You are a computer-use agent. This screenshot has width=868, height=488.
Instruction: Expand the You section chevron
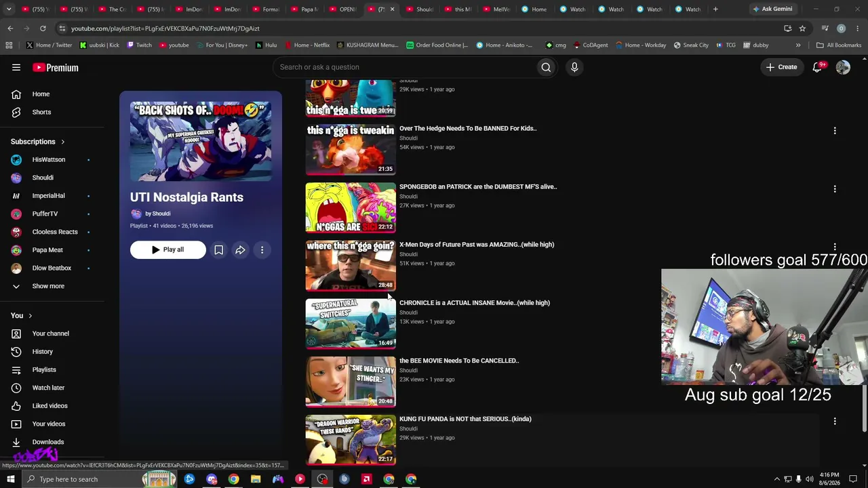(x=30, y=315)
